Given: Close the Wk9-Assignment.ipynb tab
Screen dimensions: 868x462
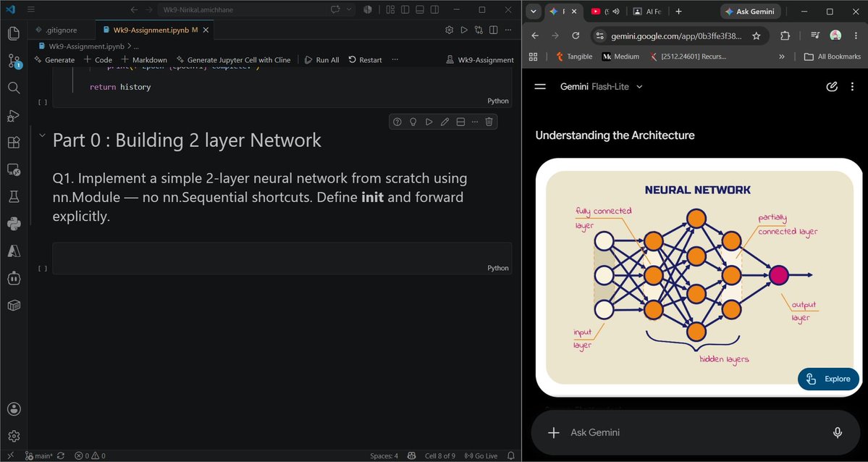Looking at the screenshot, I should [206, 30].
